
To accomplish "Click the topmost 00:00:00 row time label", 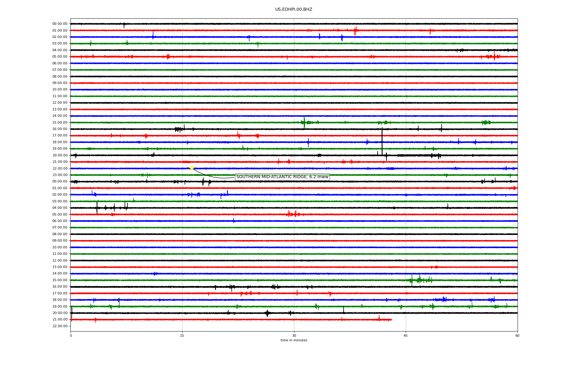I will pyautogui.click(x=60, y=24).
